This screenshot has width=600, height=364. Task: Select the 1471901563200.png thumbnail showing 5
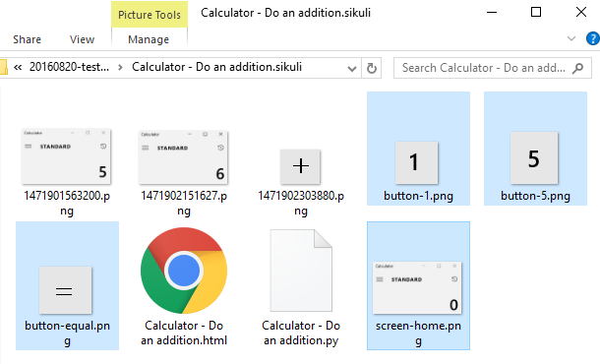(66, 156)
